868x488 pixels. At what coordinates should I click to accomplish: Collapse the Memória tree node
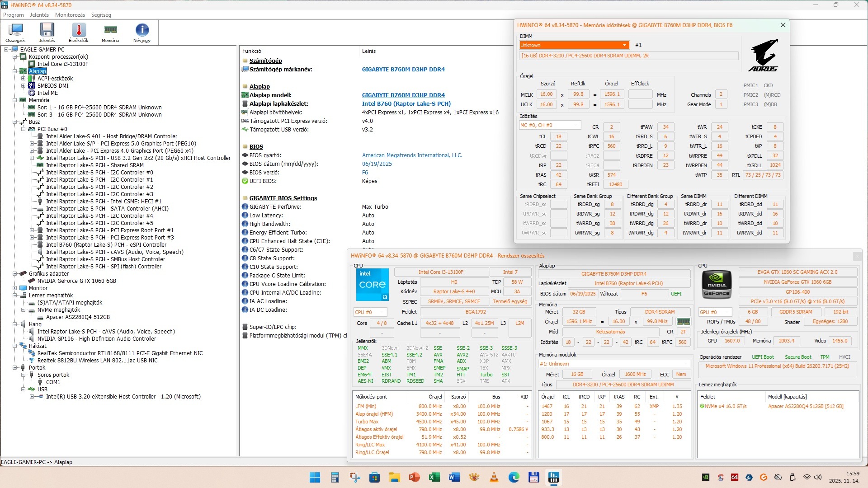point(15,100)
